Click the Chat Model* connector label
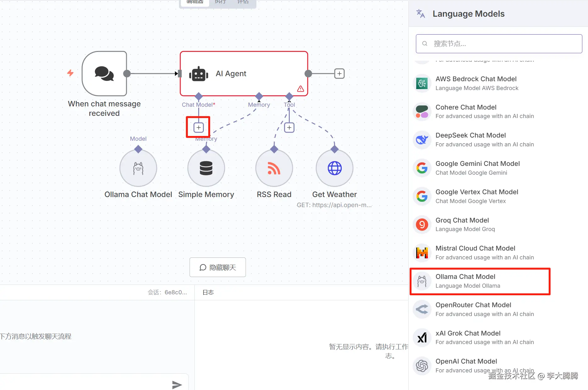Image resolution: width=588 pixels, height=390 pixels. click(199, 105)
